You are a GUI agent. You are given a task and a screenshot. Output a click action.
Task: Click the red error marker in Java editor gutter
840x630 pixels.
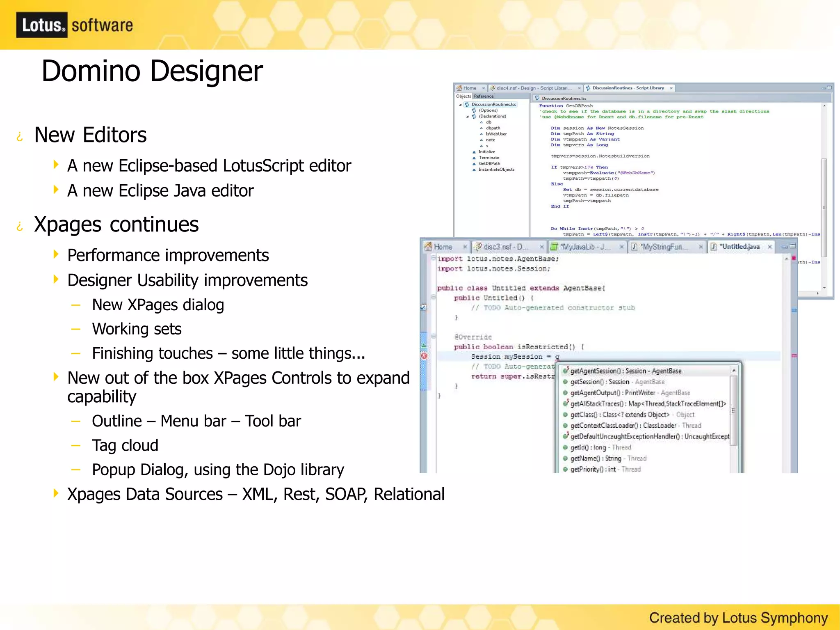[424, 356]
